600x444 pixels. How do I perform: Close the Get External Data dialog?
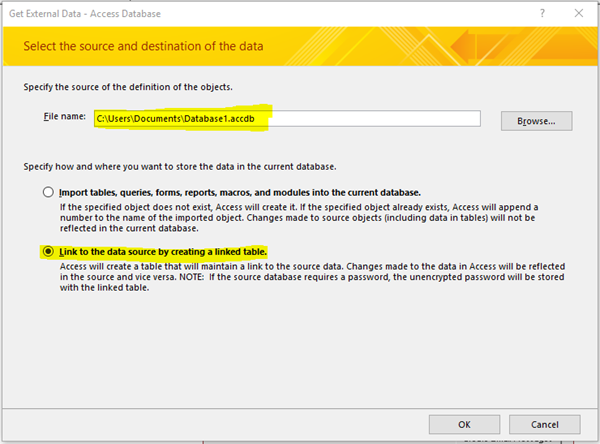click(581, 14)
